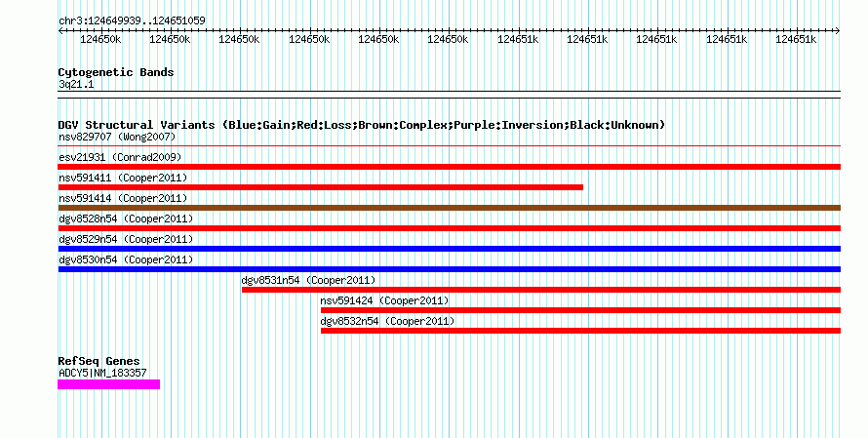
Task: Click the RefSeq Genes track heading
Action: click(x=99, y=361)
